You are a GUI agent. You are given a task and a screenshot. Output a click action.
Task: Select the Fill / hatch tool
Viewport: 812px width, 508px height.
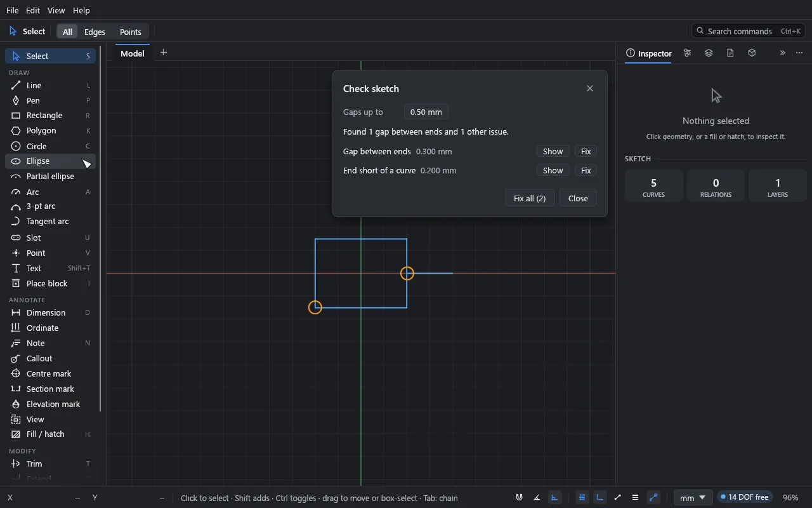51,434
